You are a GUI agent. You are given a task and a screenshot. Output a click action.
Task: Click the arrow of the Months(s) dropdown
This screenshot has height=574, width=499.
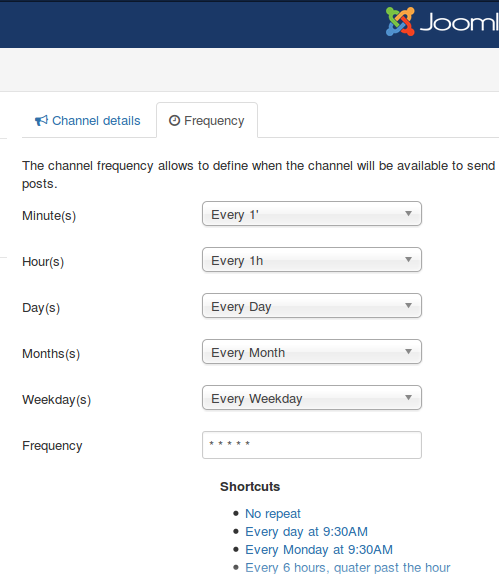coord(409,351)
